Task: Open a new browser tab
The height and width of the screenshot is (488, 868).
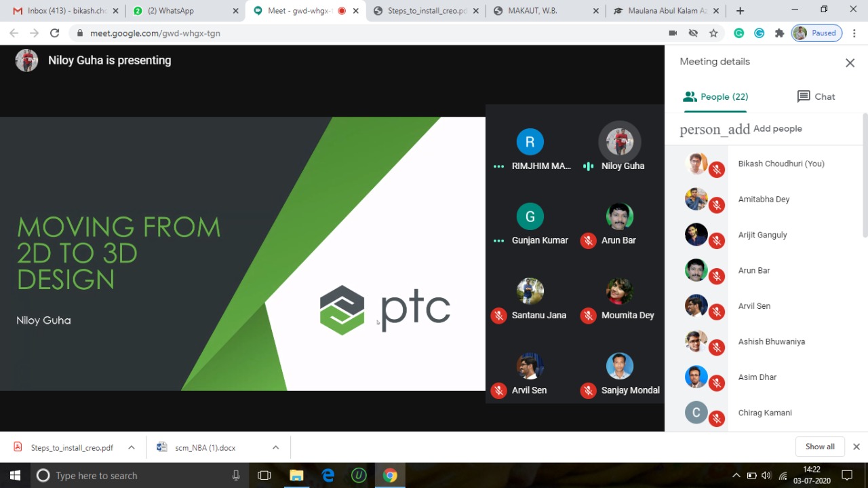Action: click(740, 11)
